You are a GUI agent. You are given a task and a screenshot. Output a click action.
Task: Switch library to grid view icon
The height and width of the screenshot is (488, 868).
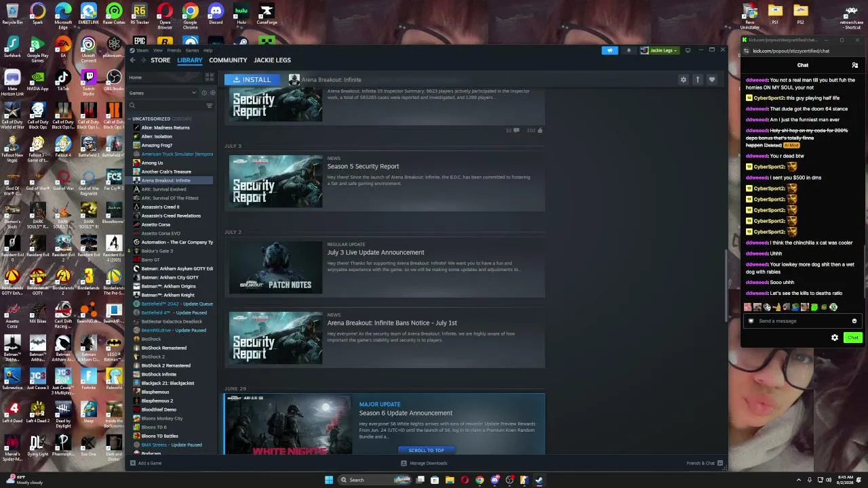tap(210, 78)
